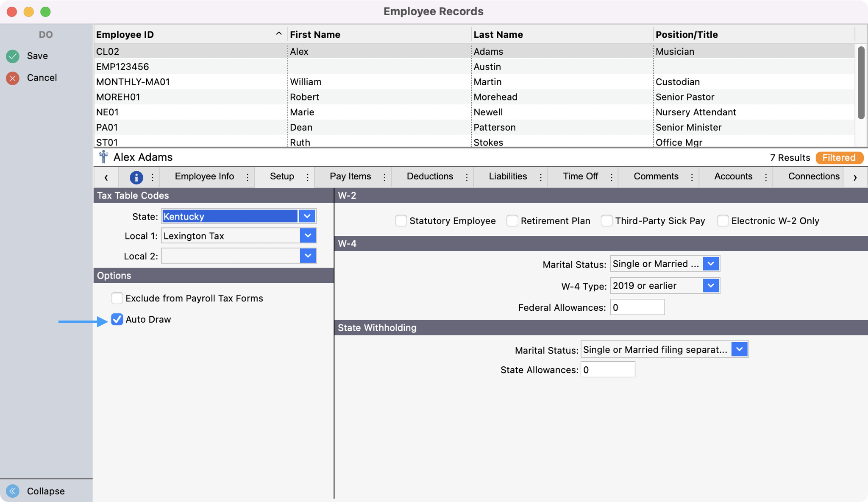Click the dots handle next to Pay Items tab
Screen dimensions: 868x502
click(384, 177)
